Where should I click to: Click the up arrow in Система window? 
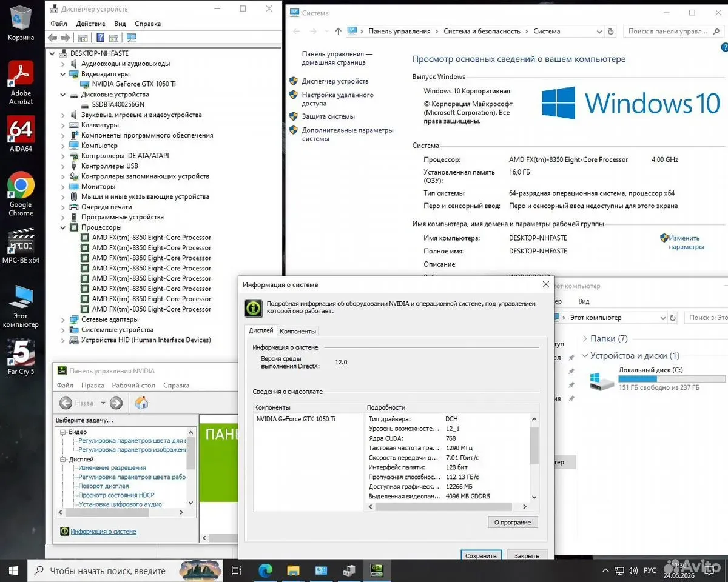point(339,31)
